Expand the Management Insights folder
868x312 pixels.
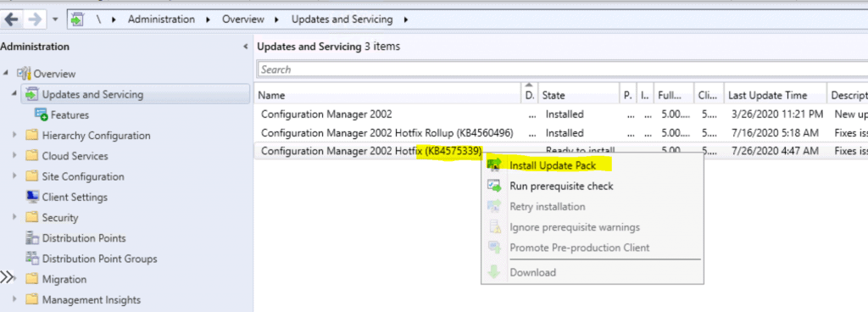pyautogui.click(x=15, y=300)
